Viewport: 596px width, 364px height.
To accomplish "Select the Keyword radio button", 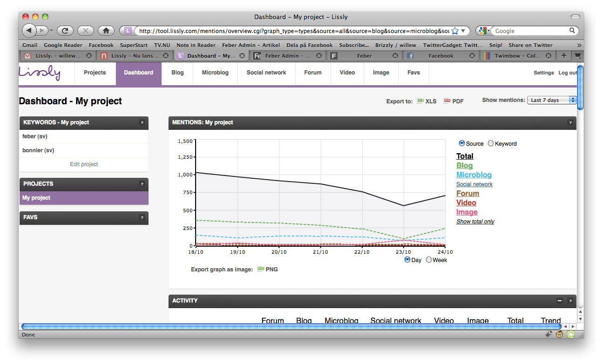I will point(491,143).
